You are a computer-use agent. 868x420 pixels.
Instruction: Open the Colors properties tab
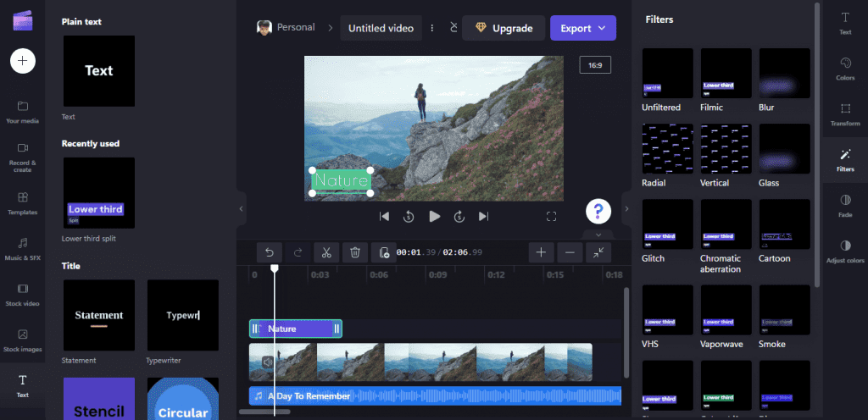point(845,69)
